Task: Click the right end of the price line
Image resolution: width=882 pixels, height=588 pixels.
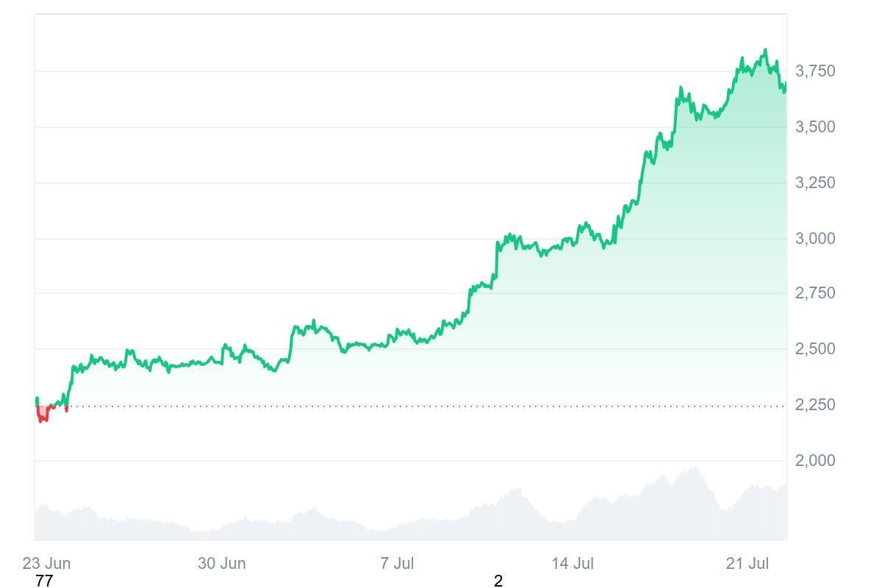Action: [x=785, y=86]
